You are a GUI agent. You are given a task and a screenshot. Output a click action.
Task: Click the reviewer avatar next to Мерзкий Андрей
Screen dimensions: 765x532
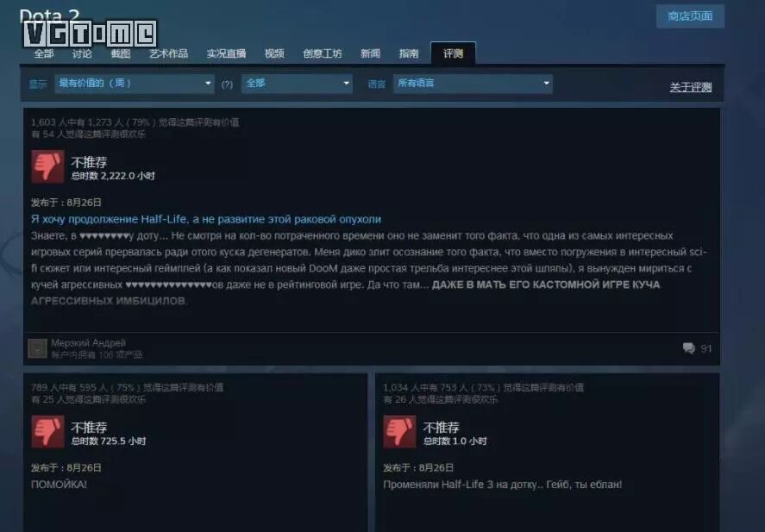(37, 348)
